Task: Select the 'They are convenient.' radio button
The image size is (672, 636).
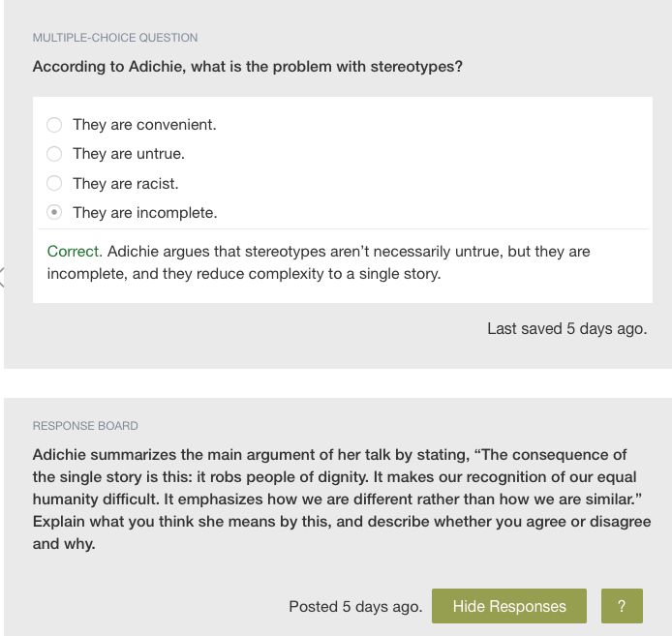Action: tap(54, 125)
